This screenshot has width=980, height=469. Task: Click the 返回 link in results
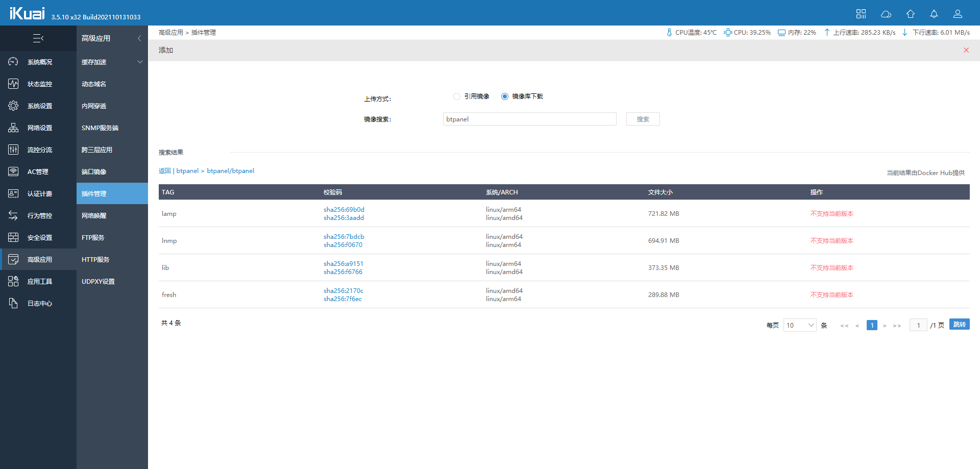pyautogui.click(x=165, y=171)
